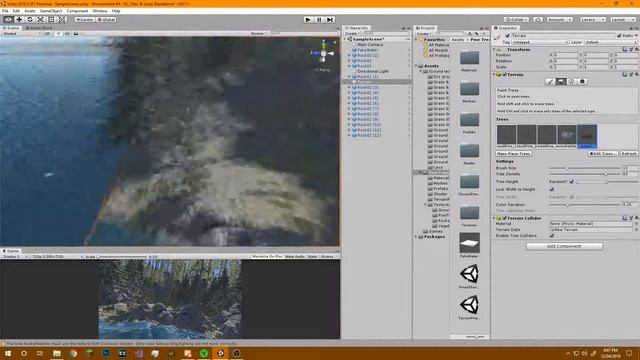Select the Paint Trees tool icon
Image resolution: width=640 pixels, height=360 pixels.
561,82
